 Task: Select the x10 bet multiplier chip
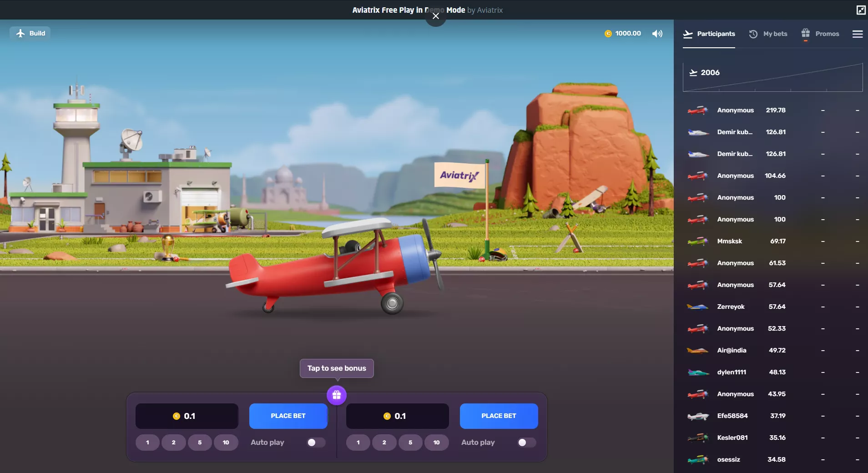click(226, 442)
